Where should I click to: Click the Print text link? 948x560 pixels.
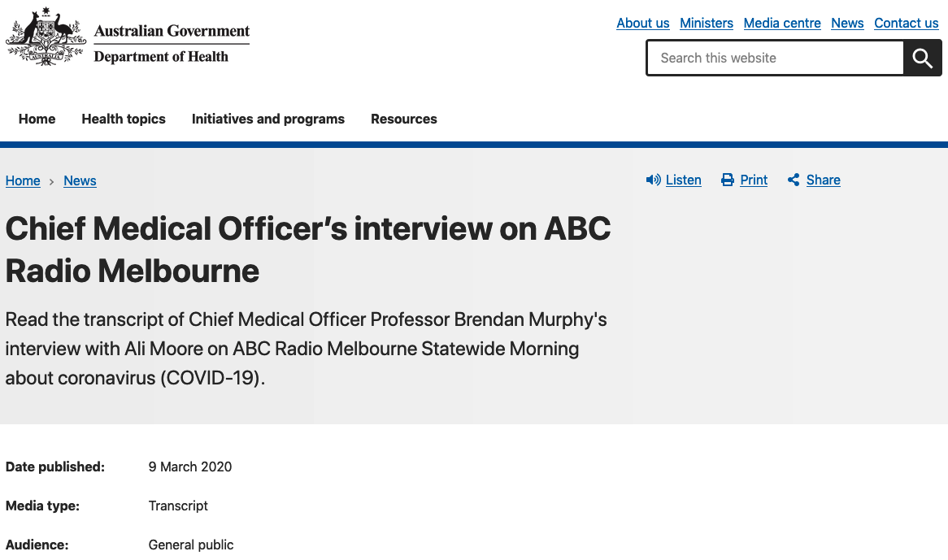[x=754, y=180]
